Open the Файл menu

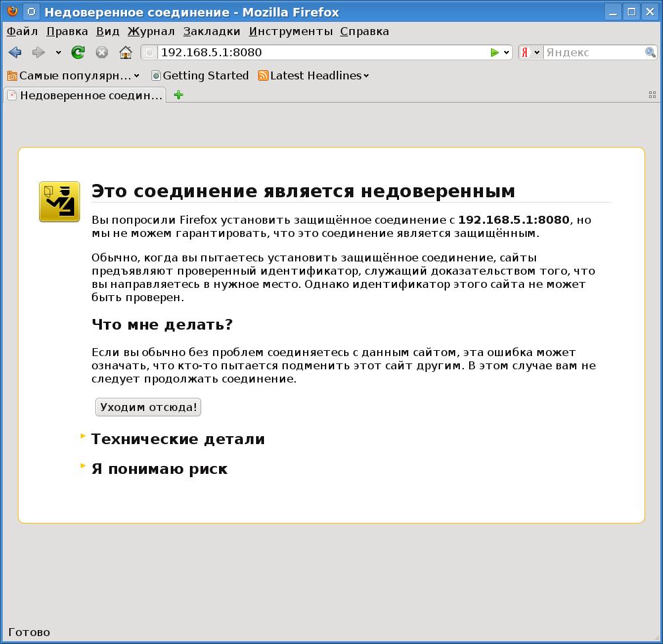[x=22, y=31]
